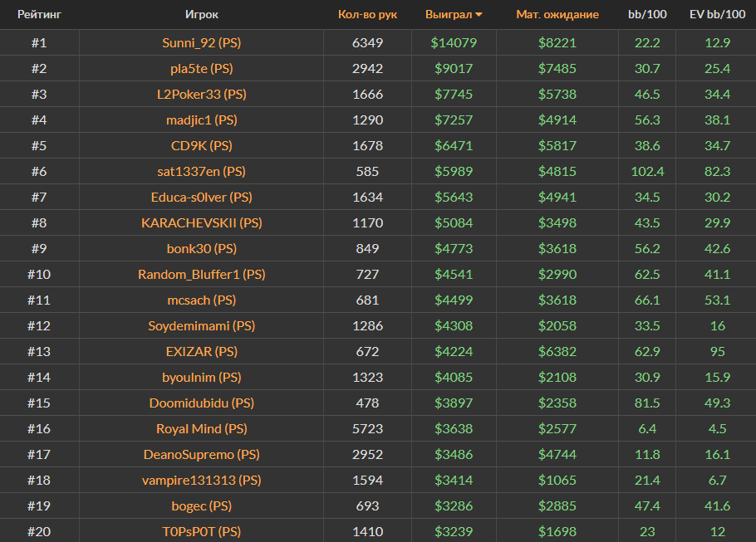Click the Игрок column header
The height and width of the screenshot is (542, 756).
click(202, 15)
